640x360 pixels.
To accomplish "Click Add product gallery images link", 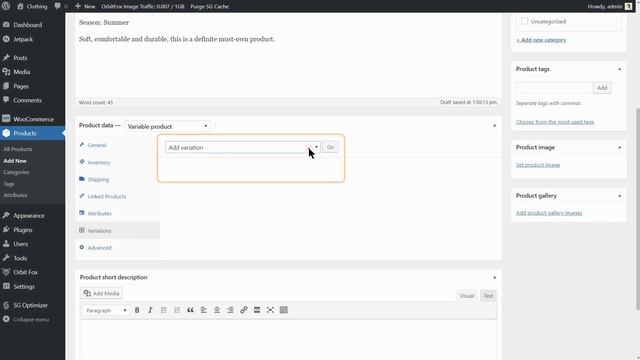I will [549, 213].
